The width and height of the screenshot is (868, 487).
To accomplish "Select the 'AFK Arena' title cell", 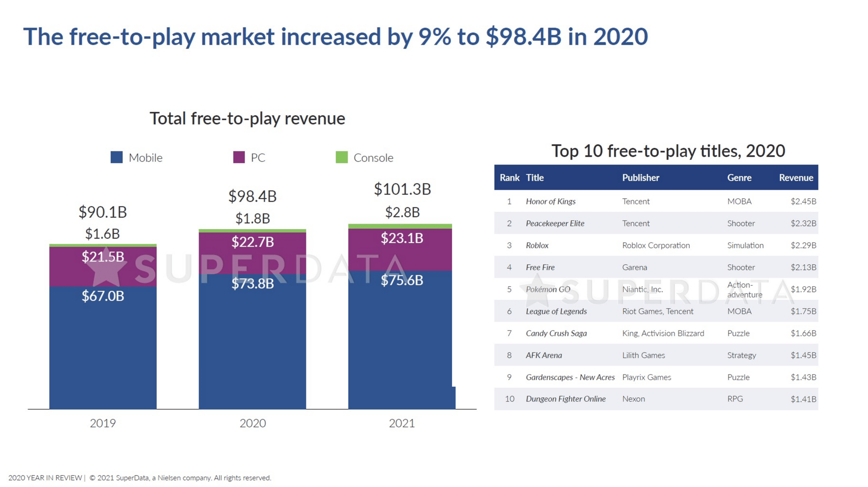I will pyautogui.click(x=544, y=355).
